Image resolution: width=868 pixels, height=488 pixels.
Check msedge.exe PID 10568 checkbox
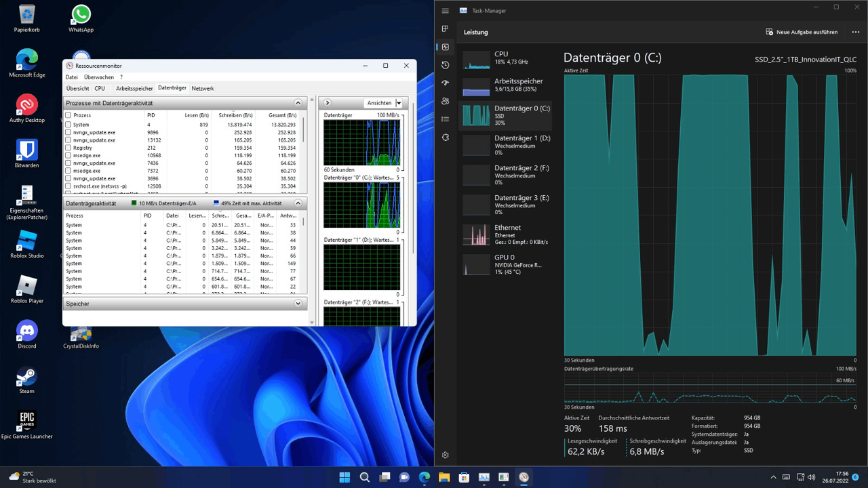(x=68, y=155)
